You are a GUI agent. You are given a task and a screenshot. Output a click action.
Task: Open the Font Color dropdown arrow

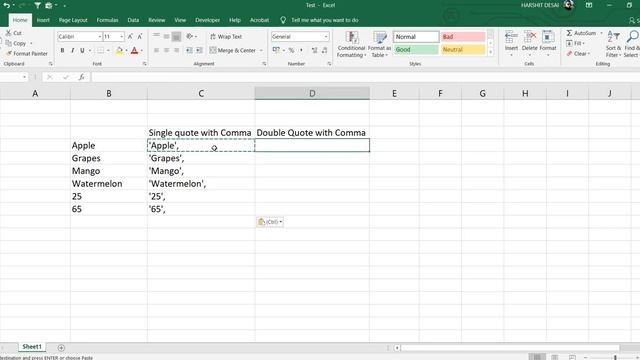(x=141, y=51)
